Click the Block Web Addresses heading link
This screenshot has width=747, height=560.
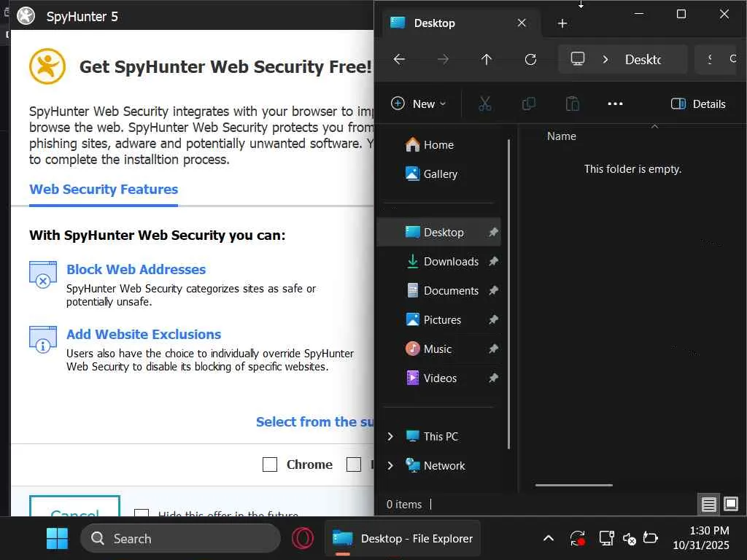136,270
